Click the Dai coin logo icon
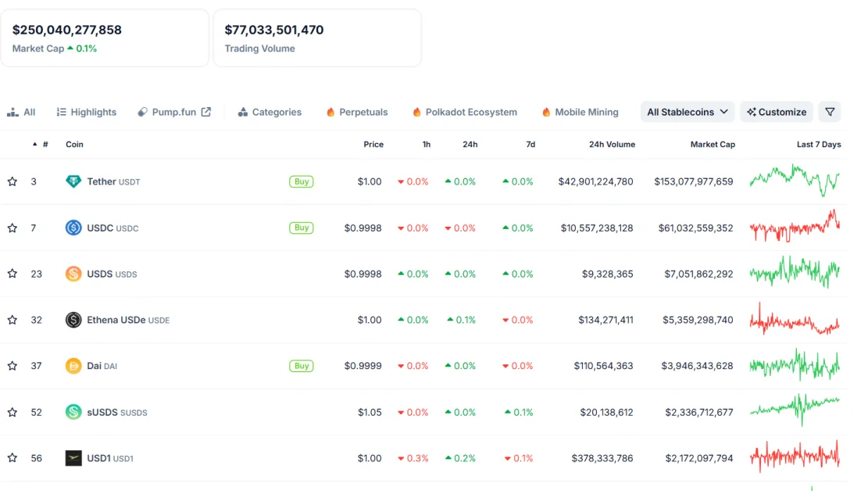 [x=73, y=366]
